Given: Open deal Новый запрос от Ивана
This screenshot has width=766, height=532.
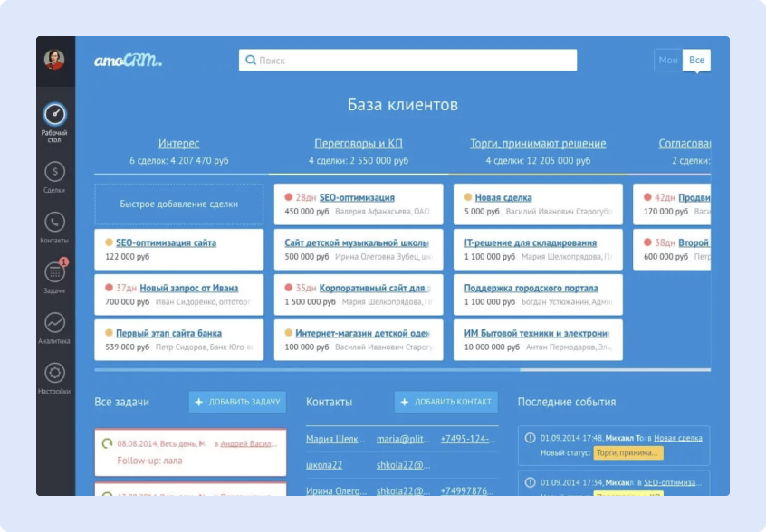Looking at the screenshot, I should pos(189,288).
